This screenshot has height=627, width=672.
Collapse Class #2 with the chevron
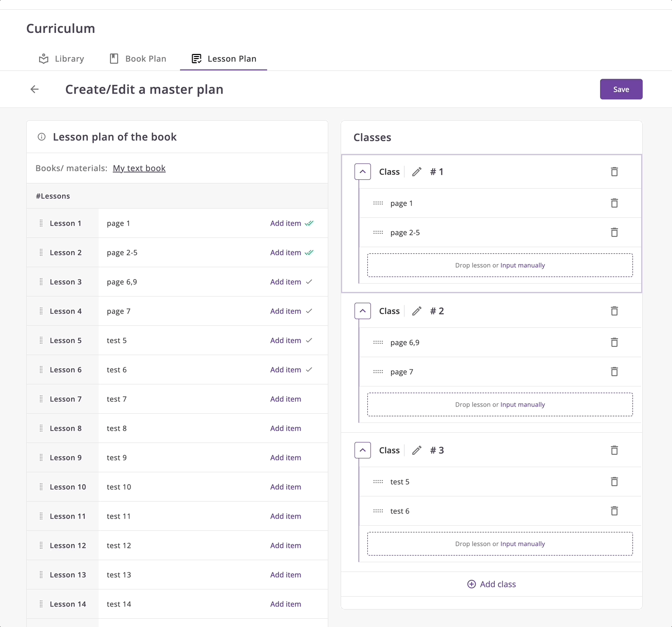coord(363,311)
